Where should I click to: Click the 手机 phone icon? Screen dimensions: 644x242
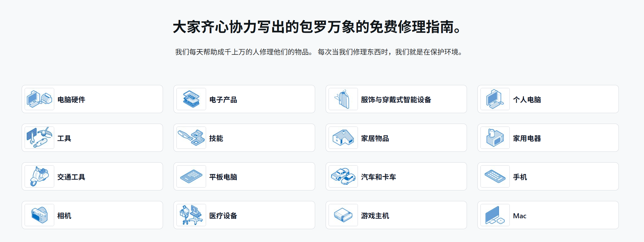coord(495,176)
